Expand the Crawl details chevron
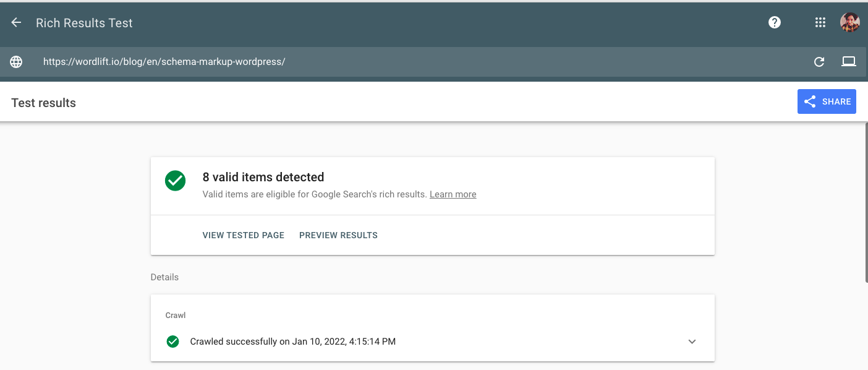868x370 pixels. (x=692, y=342)
